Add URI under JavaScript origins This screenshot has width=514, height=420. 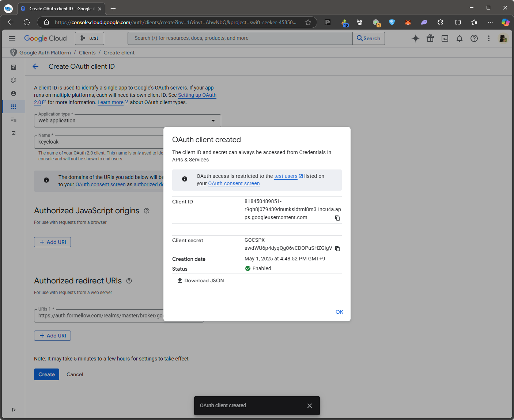click(x=52, y=242)
